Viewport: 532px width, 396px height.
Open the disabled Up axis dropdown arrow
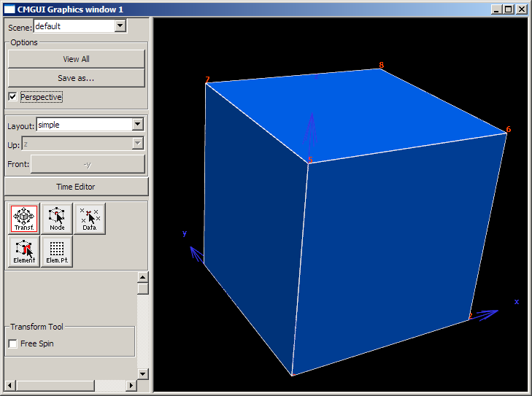point(137,144)
